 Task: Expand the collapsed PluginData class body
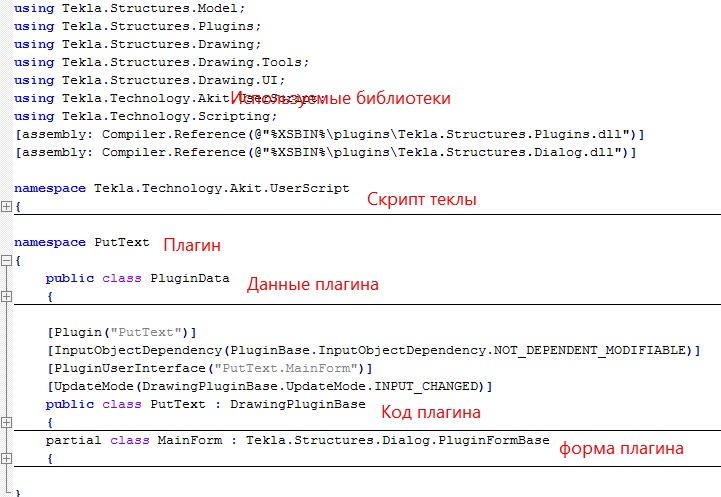[6, 297]
